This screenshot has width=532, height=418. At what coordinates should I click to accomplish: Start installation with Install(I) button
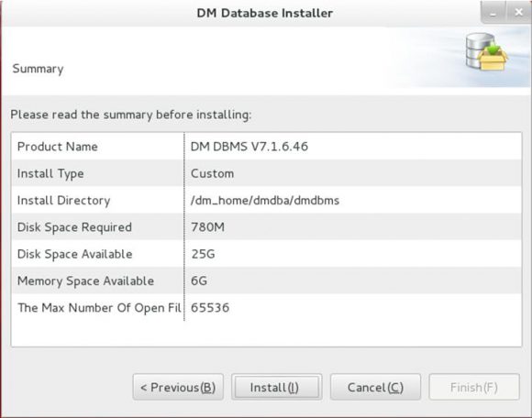tap(276, 387)
